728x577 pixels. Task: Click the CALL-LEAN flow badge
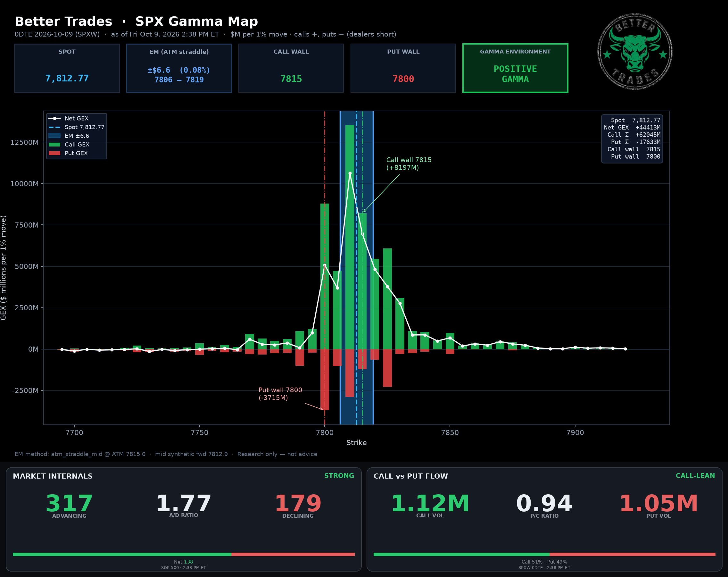coord(695,476)
